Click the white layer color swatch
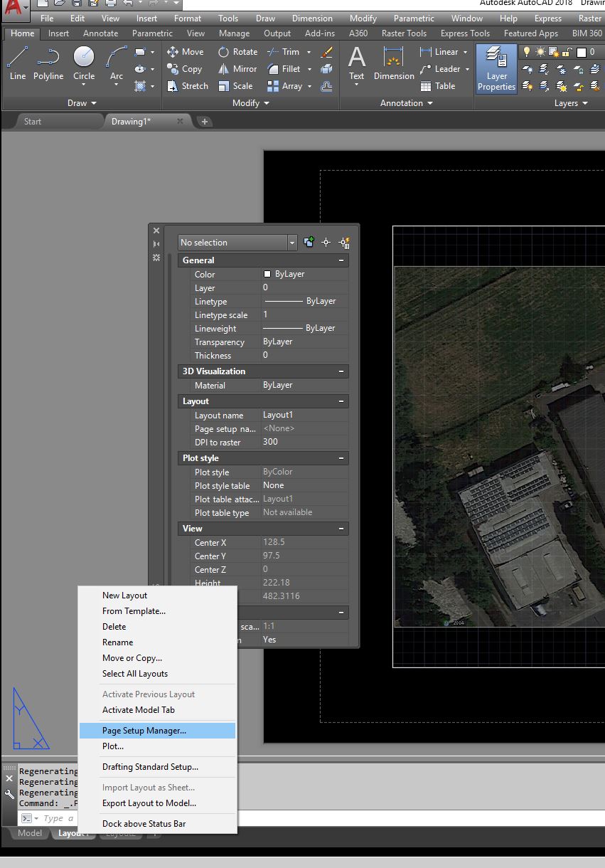605x868 pixels. coord(582,52)
